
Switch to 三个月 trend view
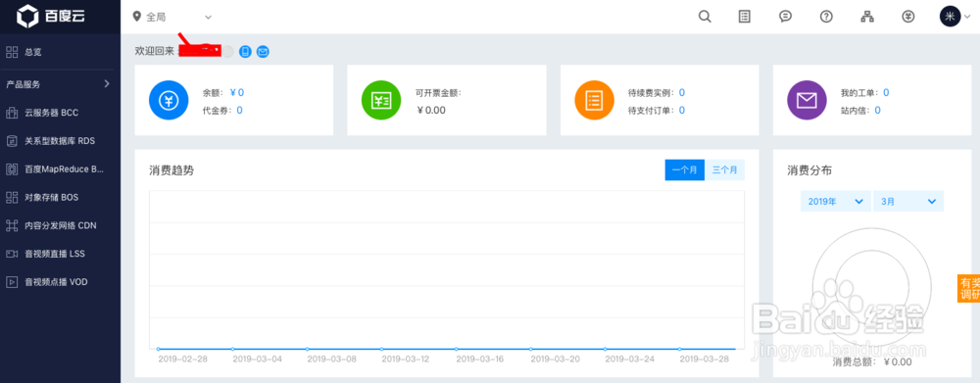click(x=724, y=169)
